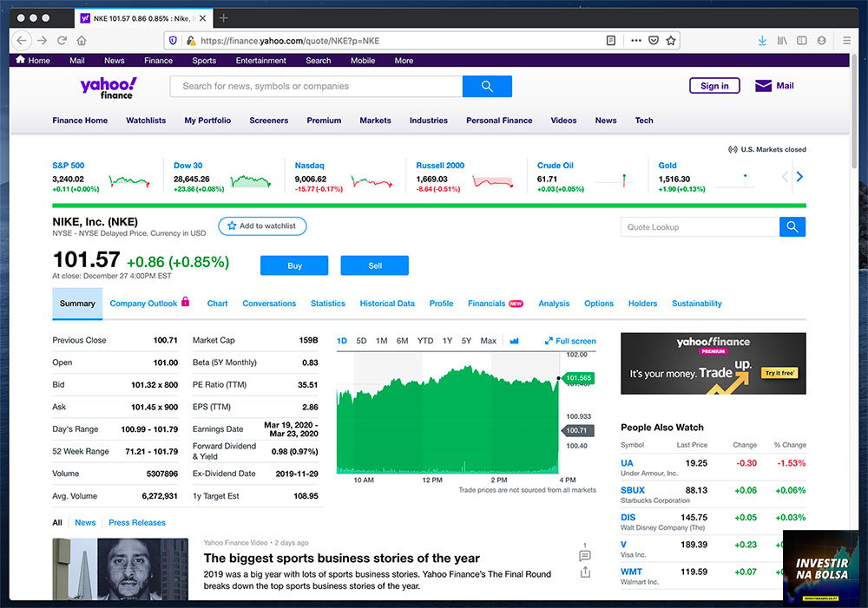Switch to the Conversations tab

point(269,304)
